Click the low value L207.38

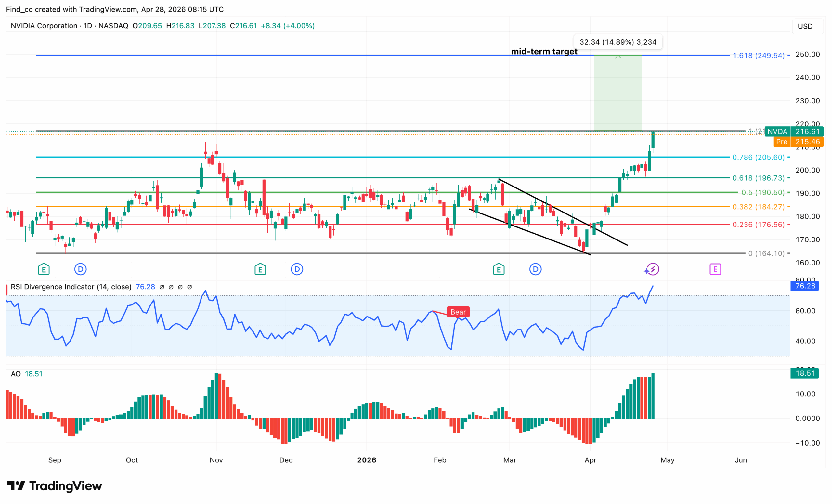pyautogui.click(x=212, y=26)
